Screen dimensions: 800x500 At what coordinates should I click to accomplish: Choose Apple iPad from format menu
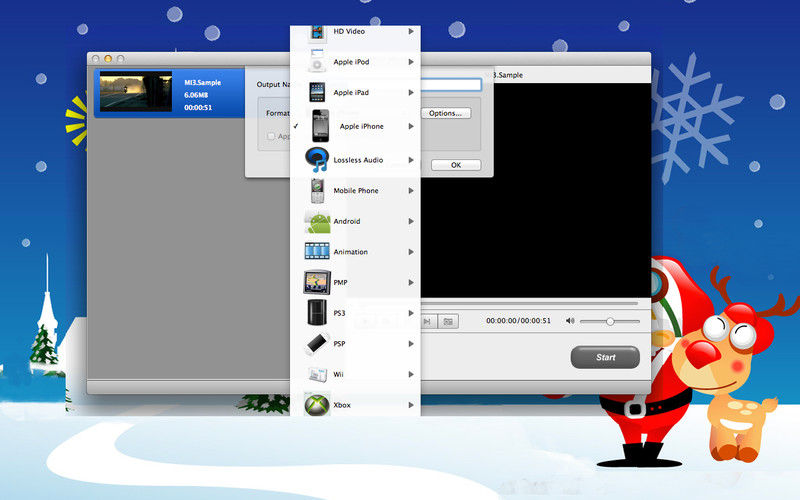(x=355, y=92)
